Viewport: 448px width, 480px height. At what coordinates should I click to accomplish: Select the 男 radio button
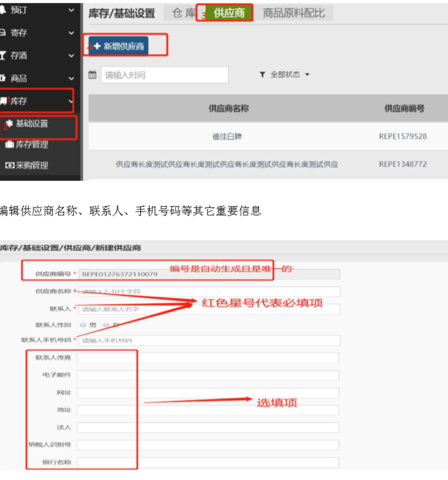pos(83,325)
